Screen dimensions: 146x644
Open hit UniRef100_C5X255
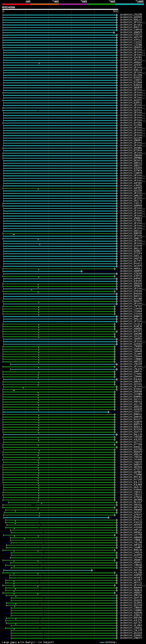pos(131,15)
